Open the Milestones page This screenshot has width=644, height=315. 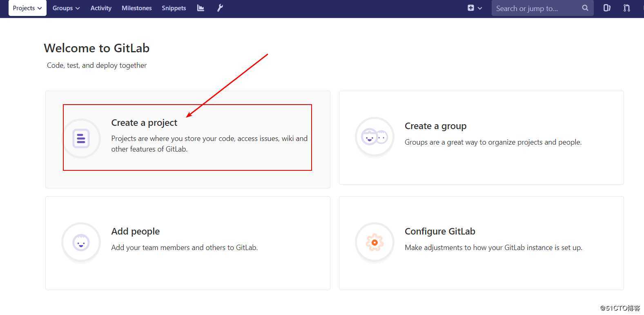point(136,8)
